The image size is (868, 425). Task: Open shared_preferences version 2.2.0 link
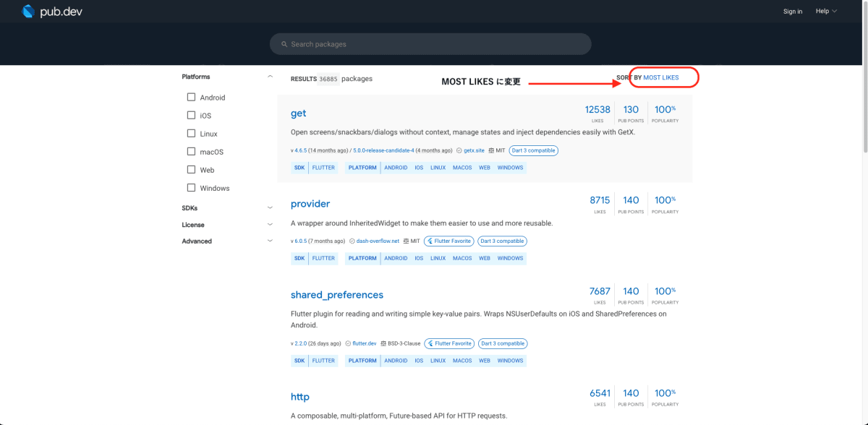click(300, 343)
